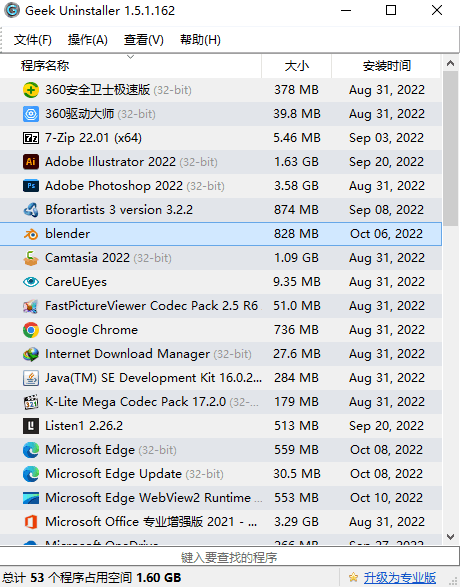Click the 1.63 GB size cell
Image resolution: width=460 pixels, height=587 pixels.
[x=296, y=162]
